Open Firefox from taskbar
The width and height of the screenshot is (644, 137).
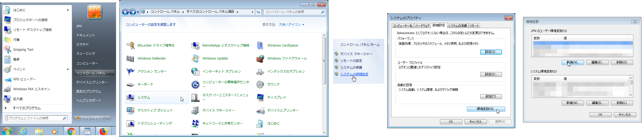point(104,132)
